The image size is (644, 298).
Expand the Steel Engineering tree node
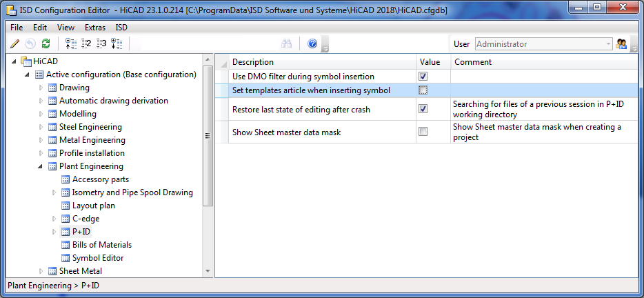tap(41, 127)
